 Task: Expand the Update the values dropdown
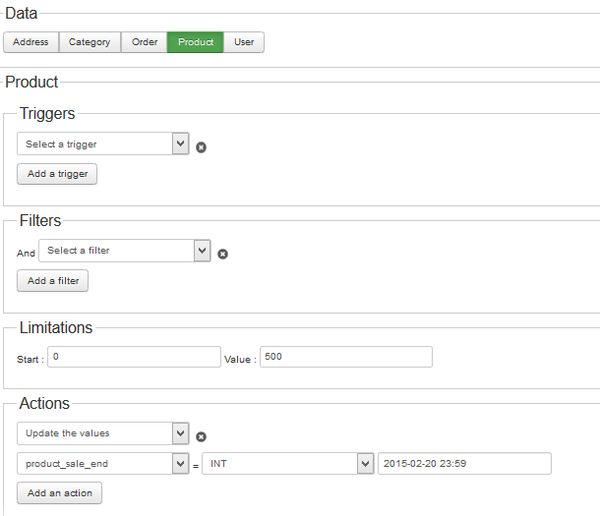coord(103,433)
